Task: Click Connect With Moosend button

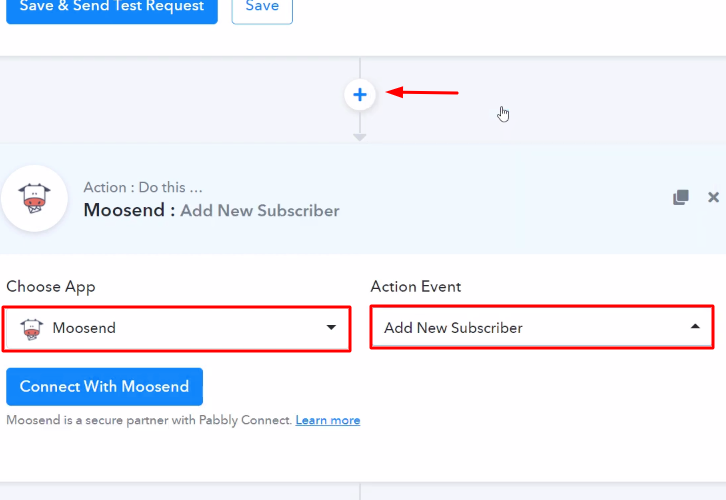Action: (x=104, y=387)
